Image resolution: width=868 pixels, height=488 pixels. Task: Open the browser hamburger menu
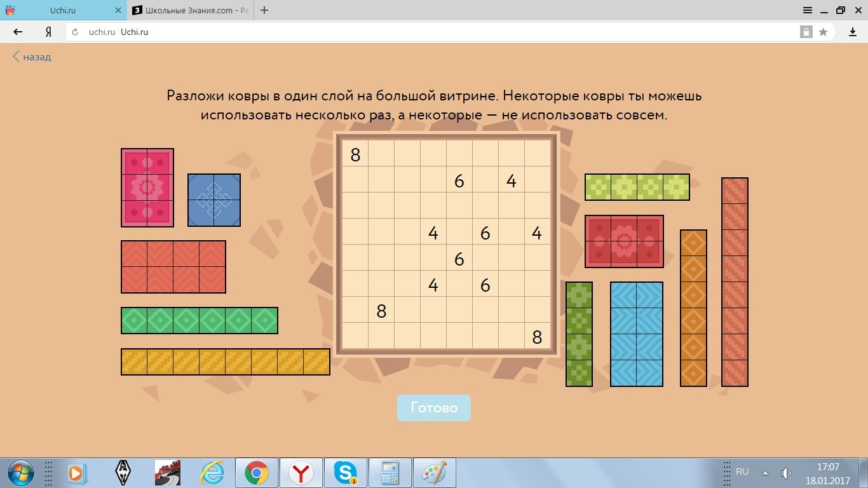[x=808, y=10]
